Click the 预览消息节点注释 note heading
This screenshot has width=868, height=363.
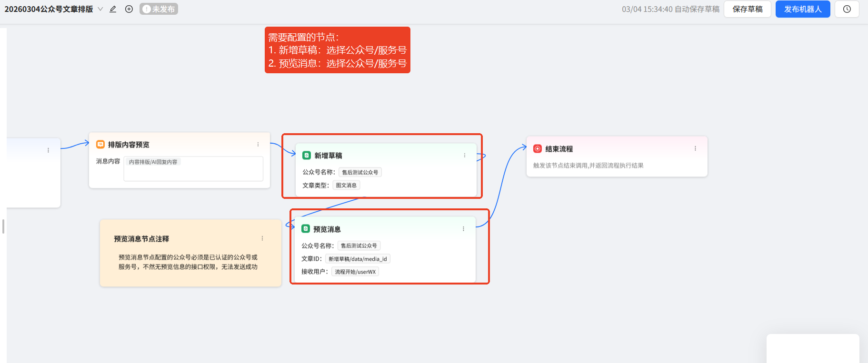[141, 239]
